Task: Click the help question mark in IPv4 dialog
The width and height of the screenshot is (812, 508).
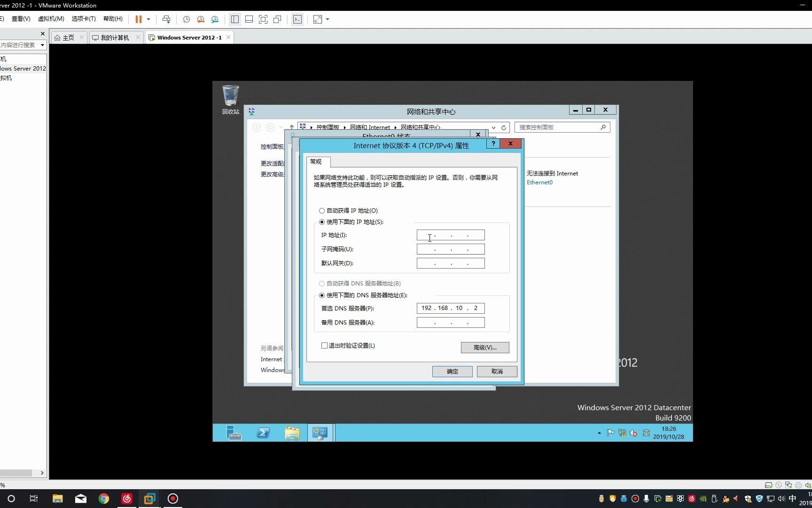Action: click(493, 143)
